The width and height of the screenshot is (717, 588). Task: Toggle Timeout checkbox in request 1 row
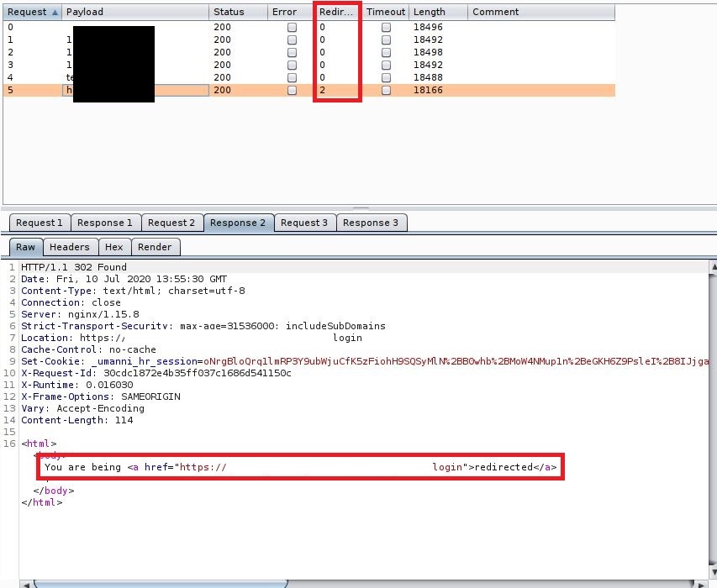[386, 39]
